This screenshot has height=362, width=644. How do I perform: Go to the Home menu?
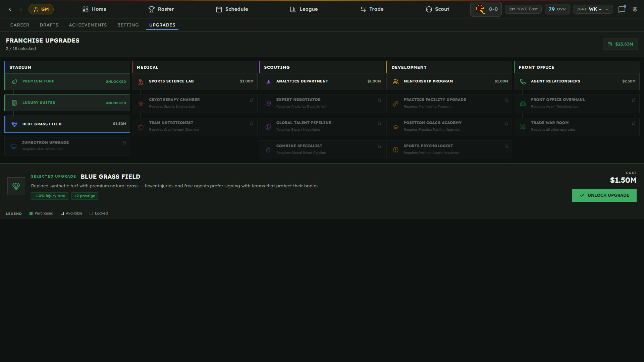coord(94,9)
